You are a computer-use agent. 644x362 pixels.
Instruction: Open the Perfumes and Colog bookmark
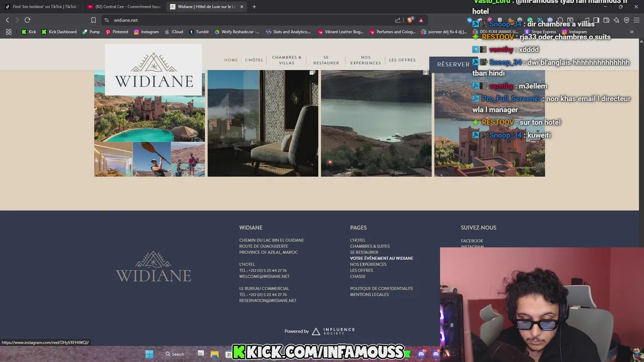[x=393, y=32]
